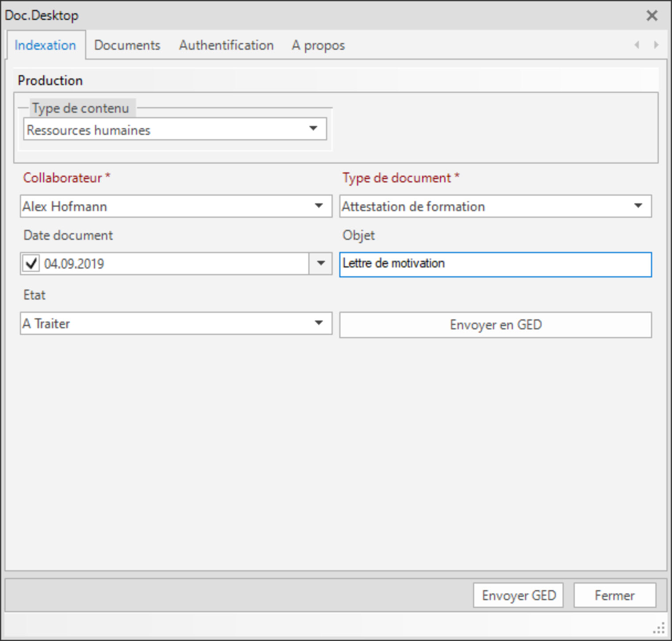
Task: Click the right tab scroll arrow
Action: [656, 45]
